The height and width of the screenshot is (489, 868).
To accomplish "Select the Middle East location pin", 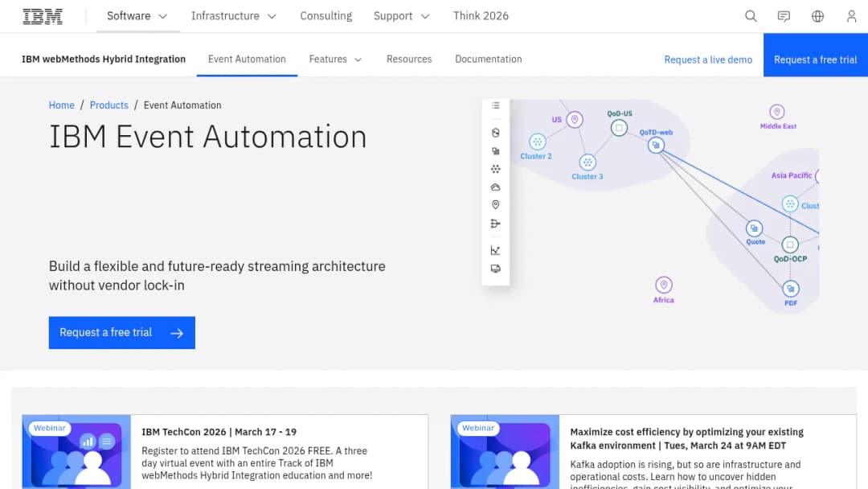I will (x=777, y=112).
